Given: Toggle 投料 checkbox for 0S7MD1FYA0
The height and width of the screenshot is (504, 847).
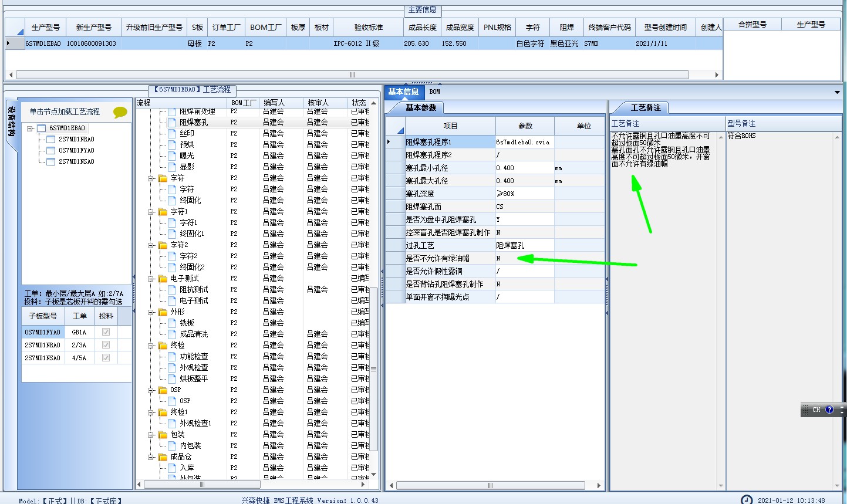Looking at the screenshot, I should 106,332.
